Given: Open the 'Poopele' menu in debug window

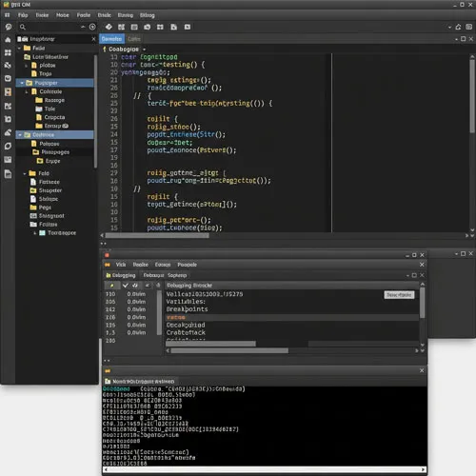Looking at the screenshot, I should tap(188, 265).
